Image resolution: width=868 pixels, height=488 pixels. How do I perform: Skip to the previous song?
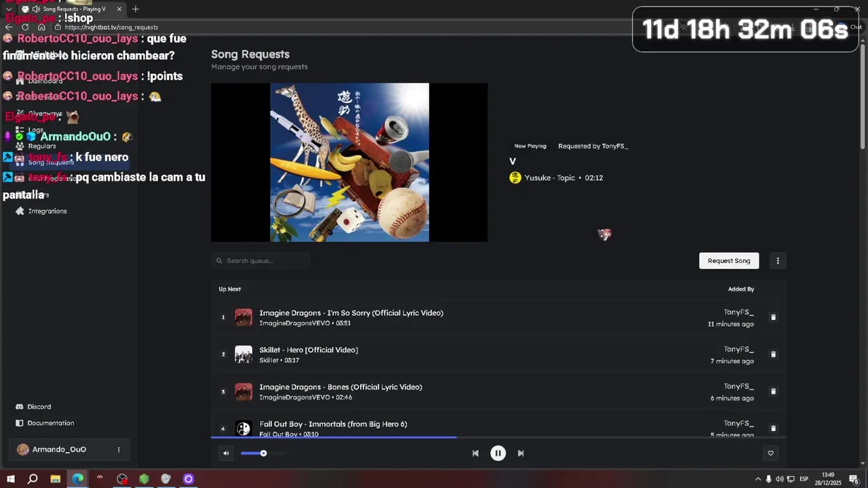pyautogui.click(x=475, y=453)
